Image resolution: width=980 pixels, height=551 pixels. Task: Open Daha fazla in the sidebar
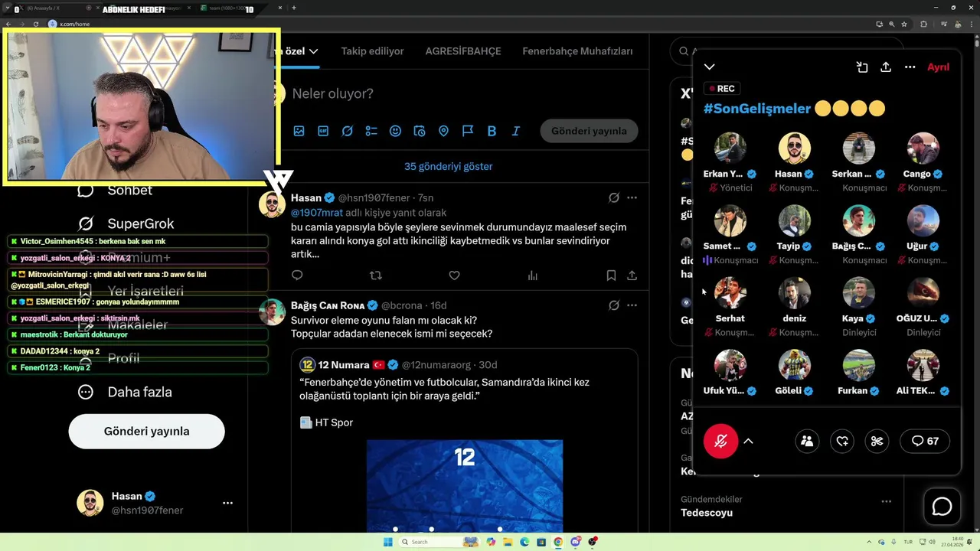pos(126,392)
